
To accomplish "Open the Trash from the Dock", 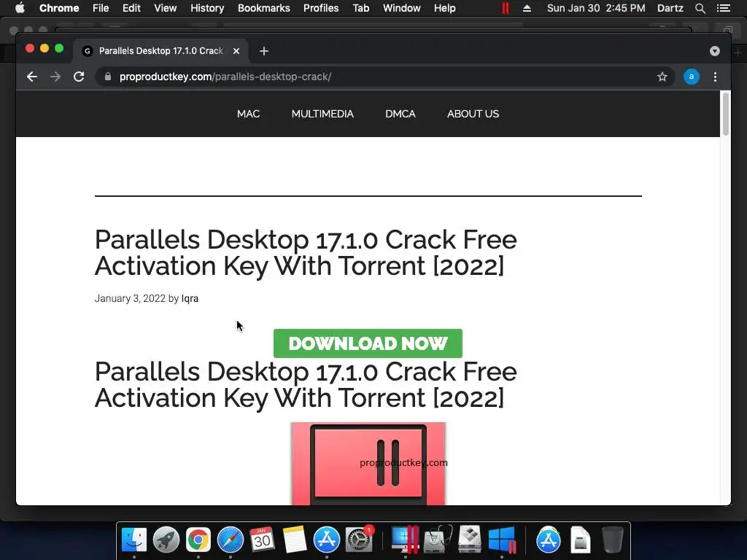I will 613,540.
